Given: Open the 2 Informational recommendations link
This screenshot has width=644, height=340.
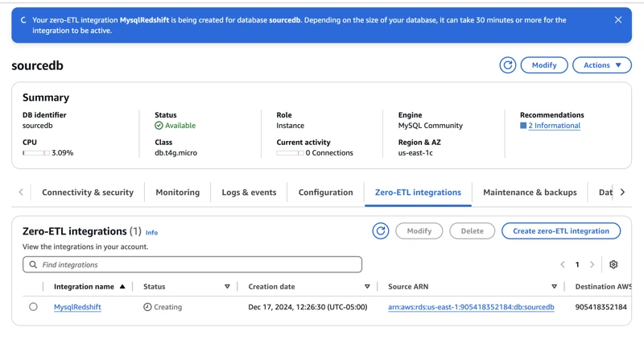Looking at the screenshot, I should coord(554,126).
